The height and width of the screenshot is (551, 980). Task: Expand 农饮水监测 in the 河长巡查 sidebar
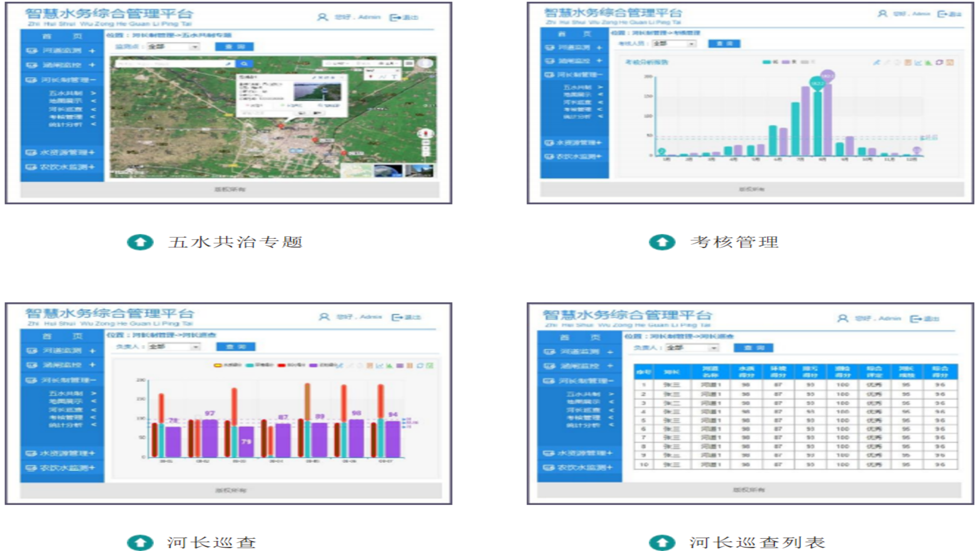coord(92,468)
